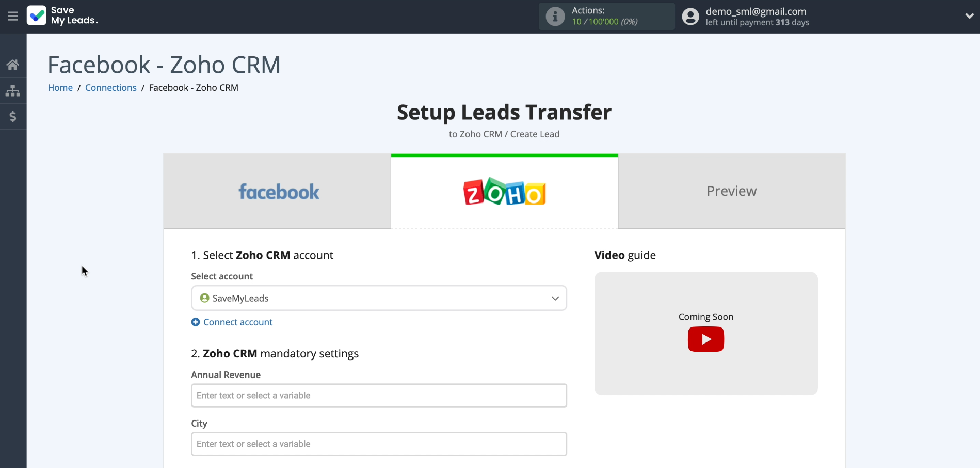This screenshot has height=468, width=980.
Task: Go to Connections breadcrumb link
Action: tap(111, 88)
